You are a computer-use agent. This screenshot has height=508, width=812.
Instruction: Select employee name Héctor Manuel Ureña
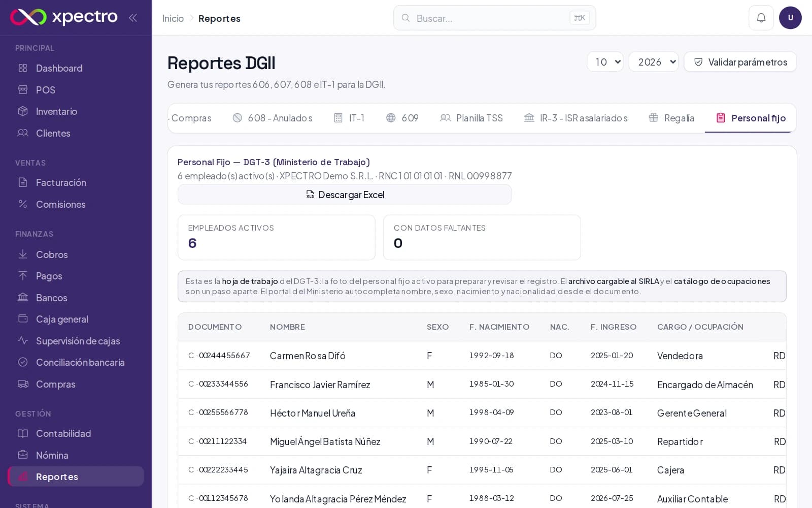[313, 413]
